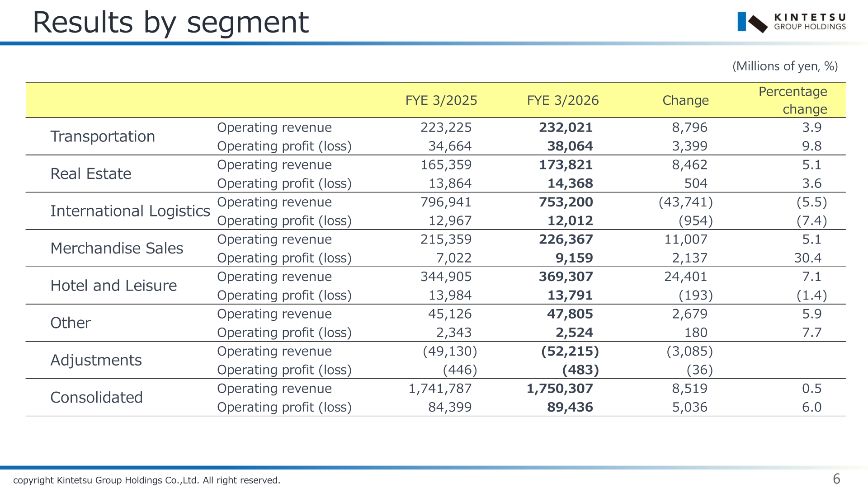The width and height of the screenshot is (868, 488).
Task: Click the 'Percentage change' column header
Action: [793, 100]
